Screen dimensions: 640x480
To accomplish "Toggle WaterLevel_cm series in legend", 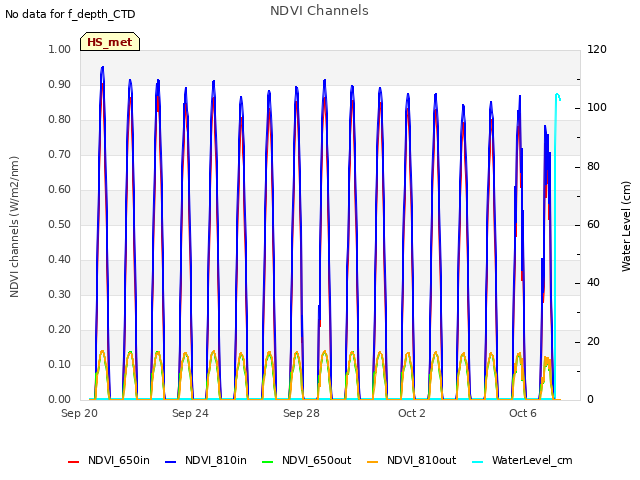I will pyautogui.click(x=522, y=460).
